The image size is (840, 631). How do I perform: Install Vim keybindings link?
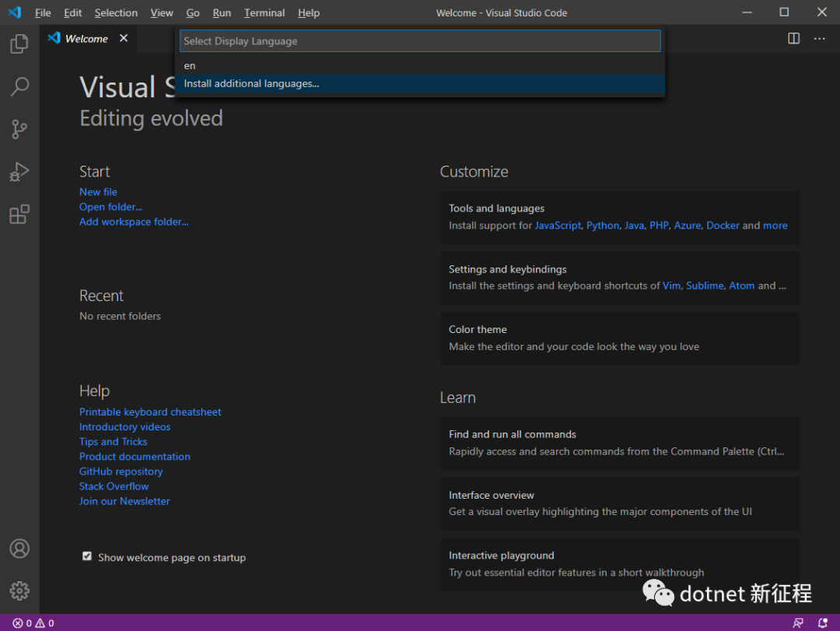(x=671, y=286)
